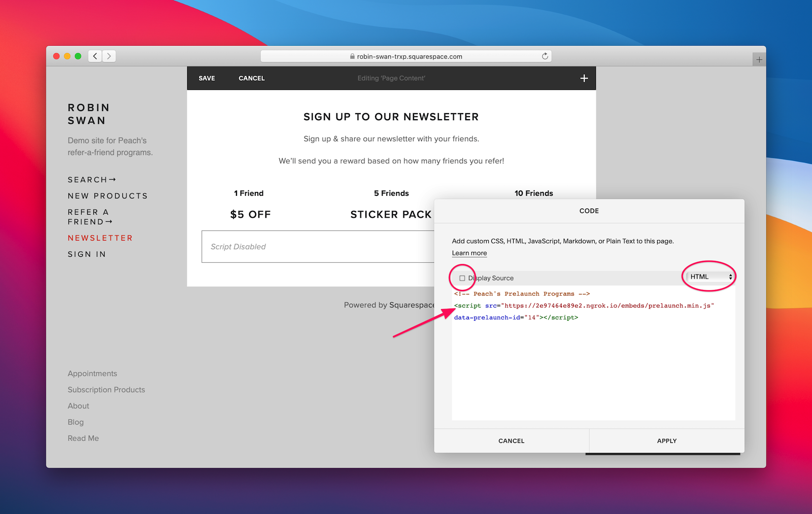The width and height of the screenshot is (812, 514).
Task: Click the 'Add custom CSS, HTML' description text
Action: (563, 241)
